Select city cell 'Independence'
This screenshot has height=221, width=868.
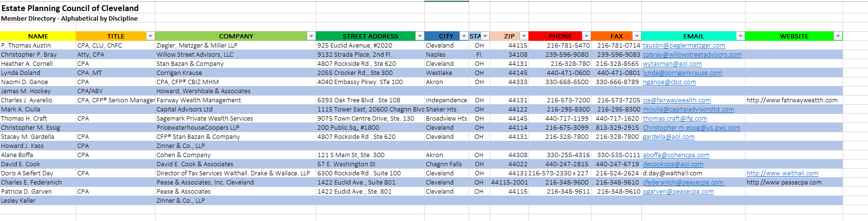[x=446, y=100]
